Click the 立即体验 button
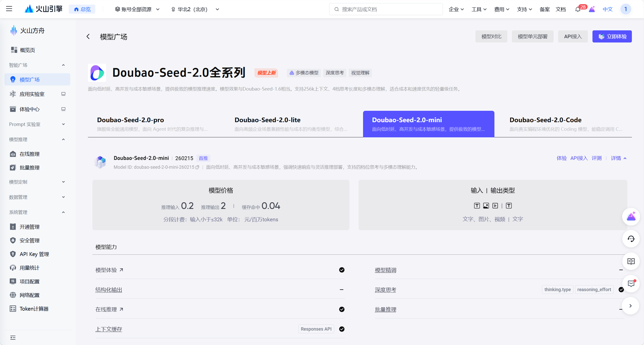The width and height of the screenshot is (644, 345). coord(612,36)
